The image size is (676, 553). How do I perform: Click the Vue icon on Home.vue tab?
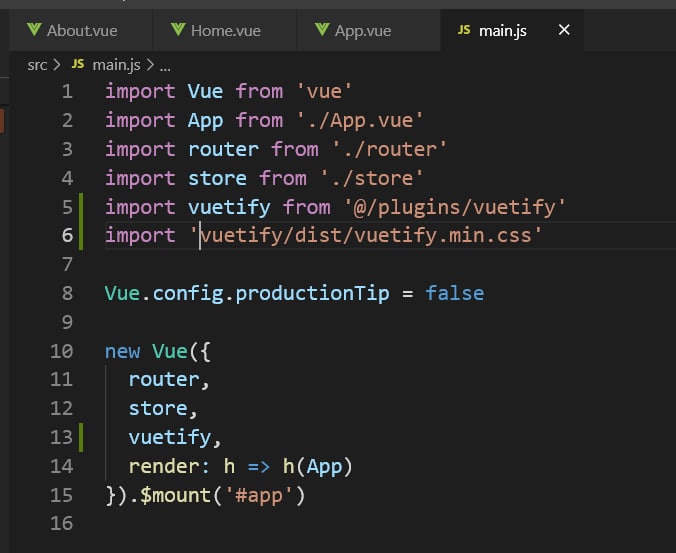178,30
